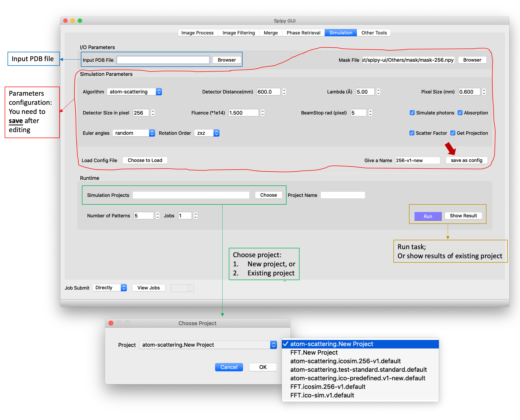Open the Euler angles random dropdown
520x420 pixels.
click(x=134, y=133)
